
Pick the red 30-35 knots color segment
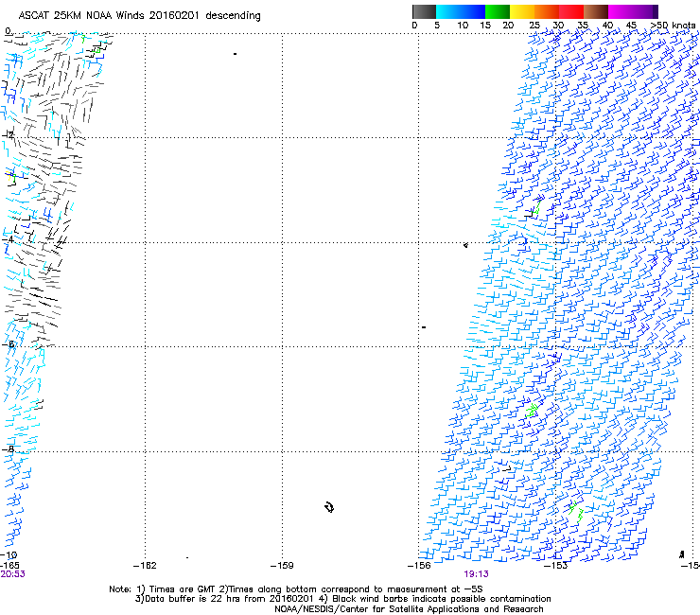tap(571, 11)
